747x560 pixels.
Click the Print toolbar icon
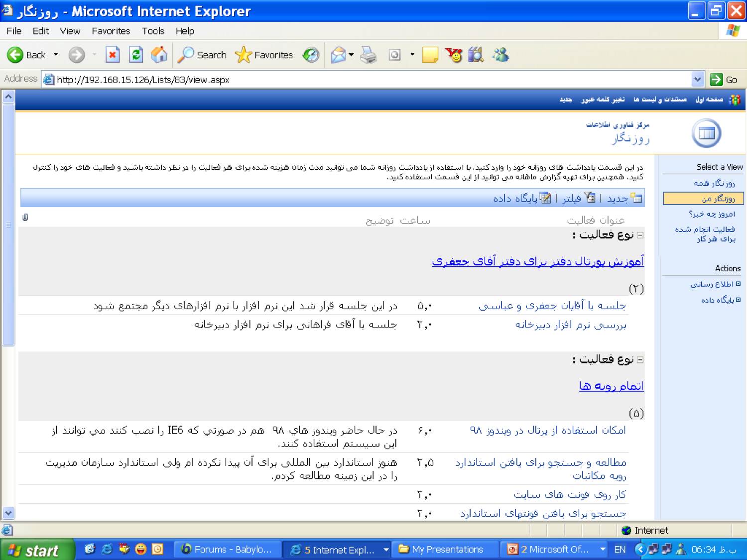tap(369, 55)
